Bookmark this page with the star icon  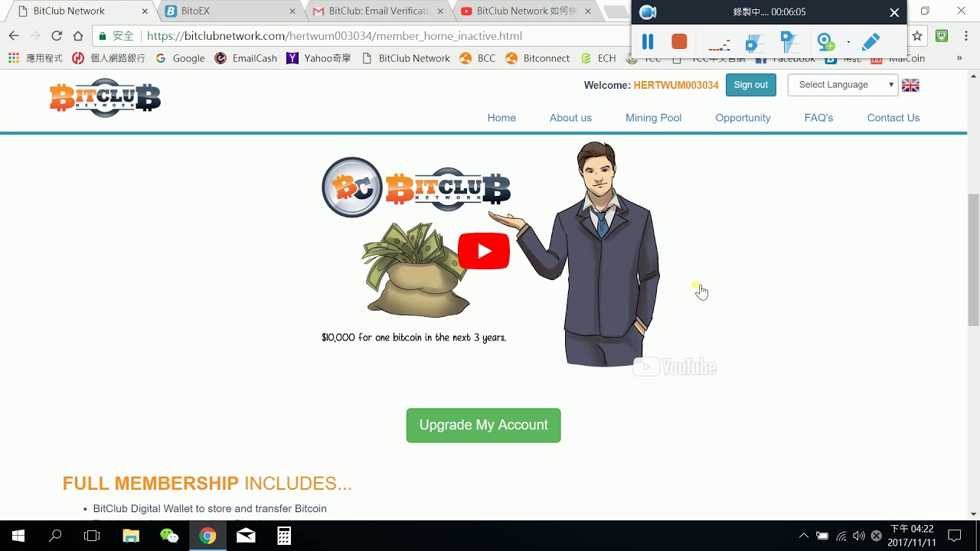[x=917, y=36]
